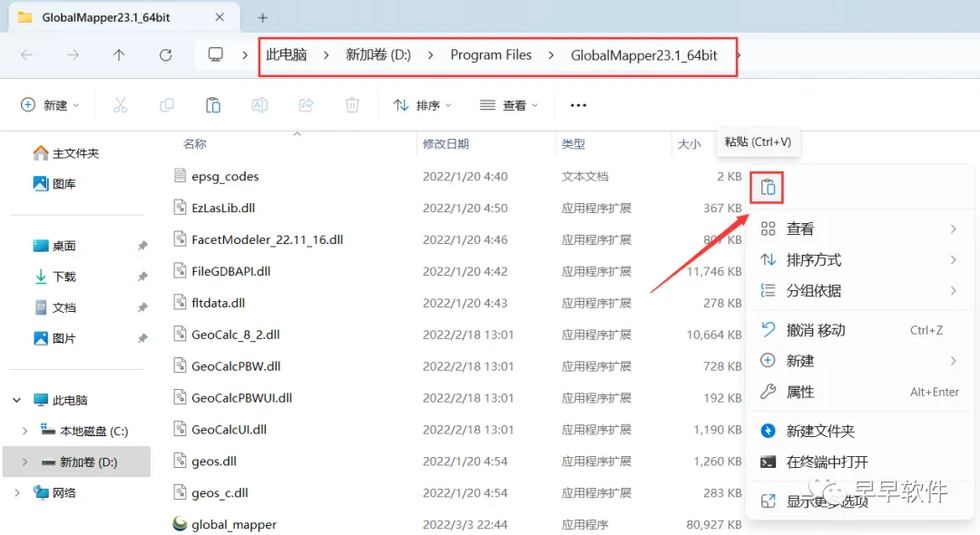Choose 属性 in context menu
This screenshot has height=535, width=980.
(859, 392)
